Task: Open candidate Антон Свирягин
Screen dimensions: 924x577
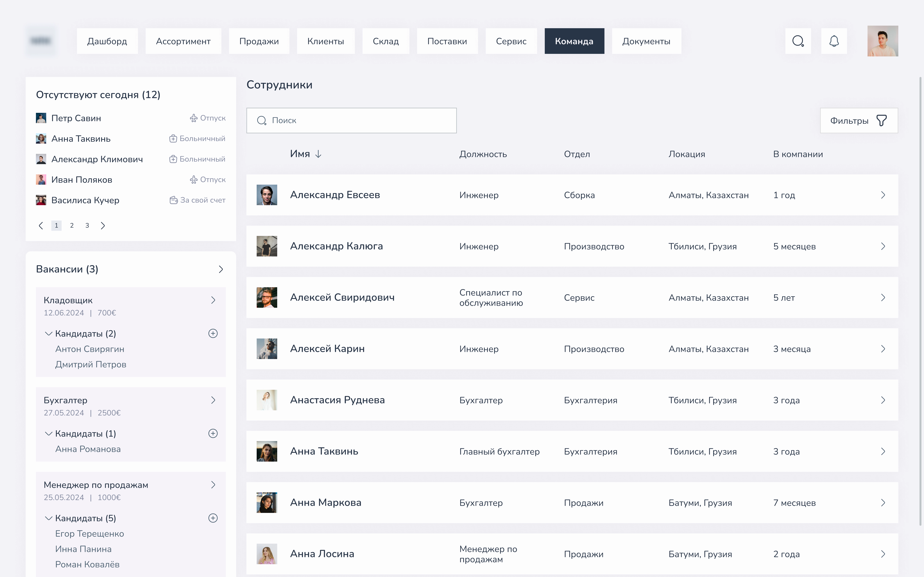Action: pyautogui.click(x=90, y=349)
